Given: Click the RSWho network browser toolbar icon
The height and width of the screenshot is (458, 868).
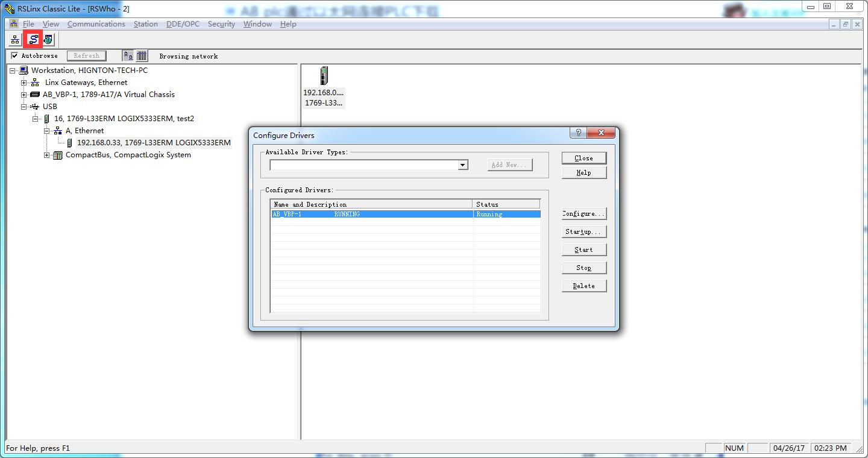Looking at the screenshot, I should click(x=15, y=40).
